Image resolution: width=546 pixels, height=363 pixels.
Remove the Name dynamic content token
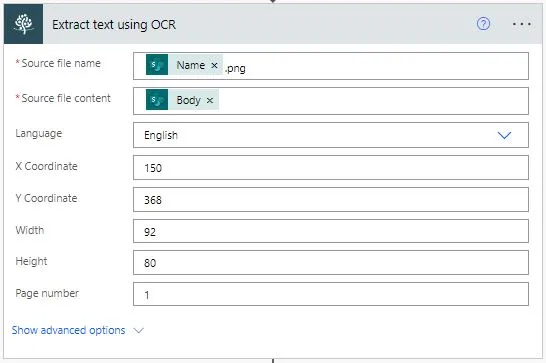point(214,65)
